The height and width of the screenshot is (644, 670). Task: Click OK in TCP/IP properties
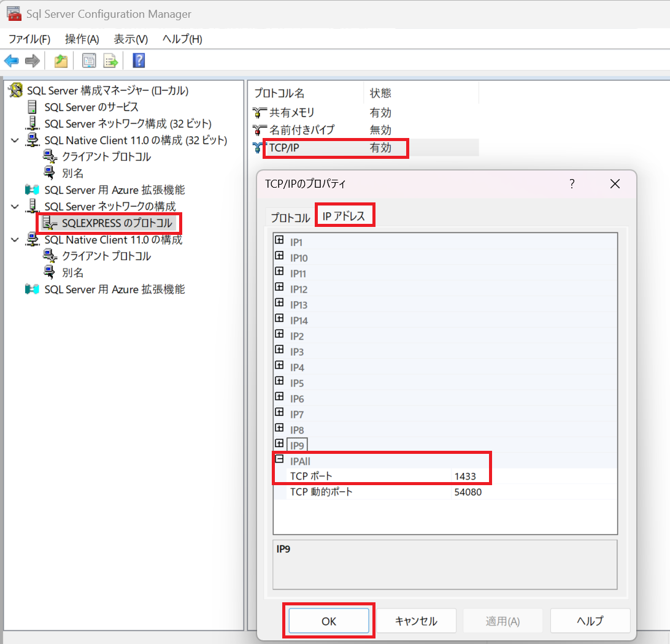329,621
